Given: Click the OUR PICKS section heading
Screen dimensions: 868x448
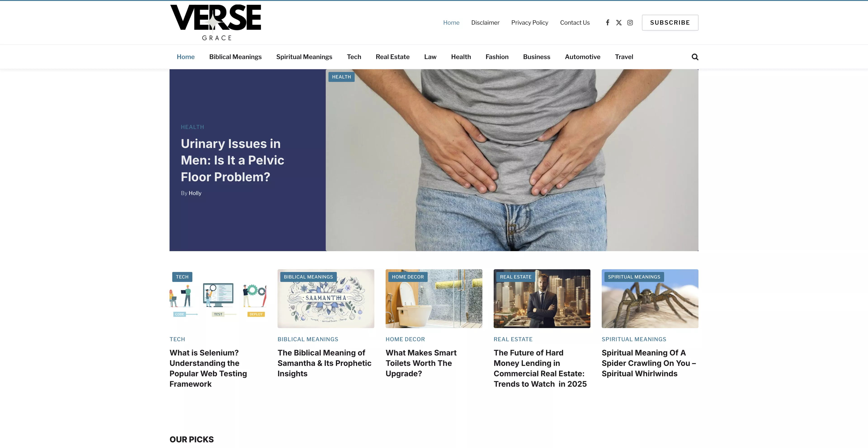Looking at the screenshot, I should [192, 440].
